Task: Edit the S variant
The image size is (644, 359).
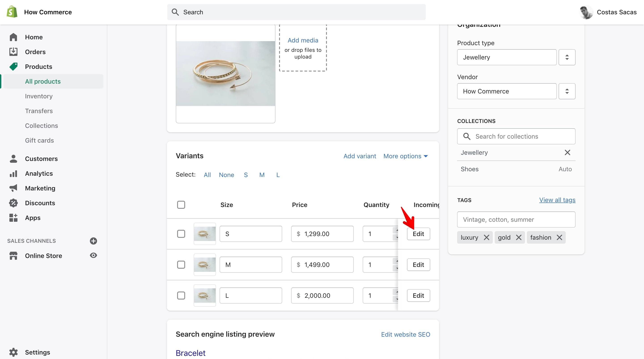Action: coord(418,234)
